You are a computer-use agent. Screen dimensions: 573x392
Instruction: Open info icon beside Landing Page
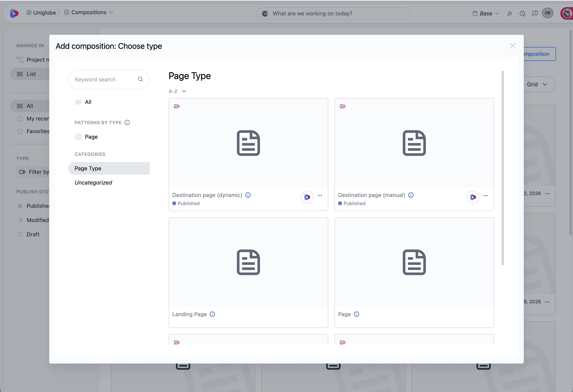click(x=212, y=314)
